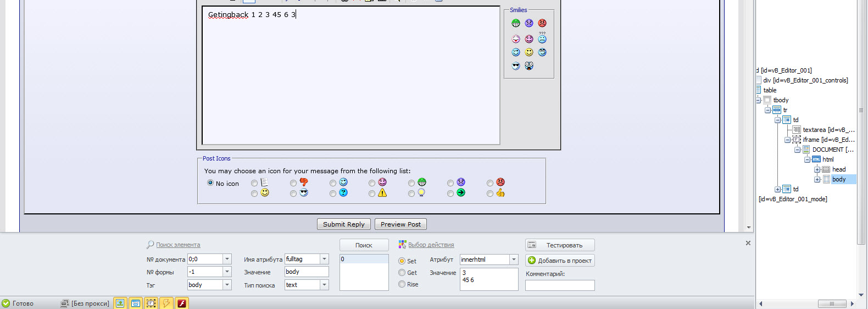This screenshot has width=868, height=309.
Task: Choose the green arrow post icon radio
Action: pos(450,194)
